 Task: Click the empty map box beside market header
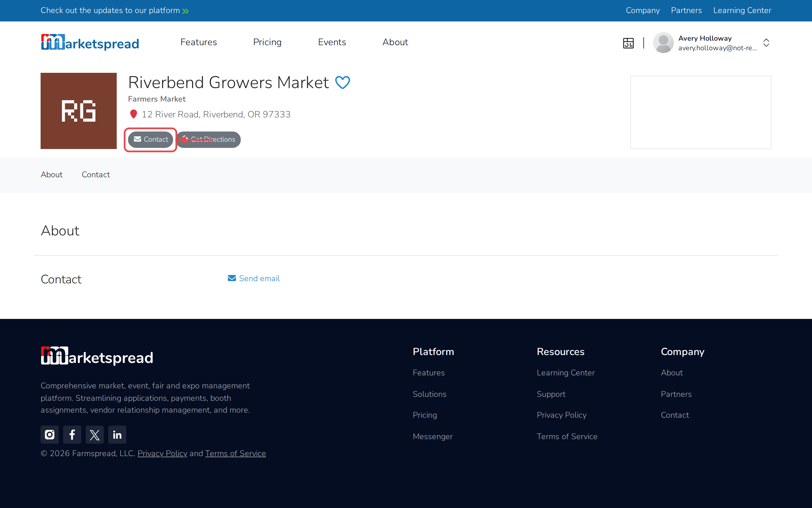tap(701, 112)
